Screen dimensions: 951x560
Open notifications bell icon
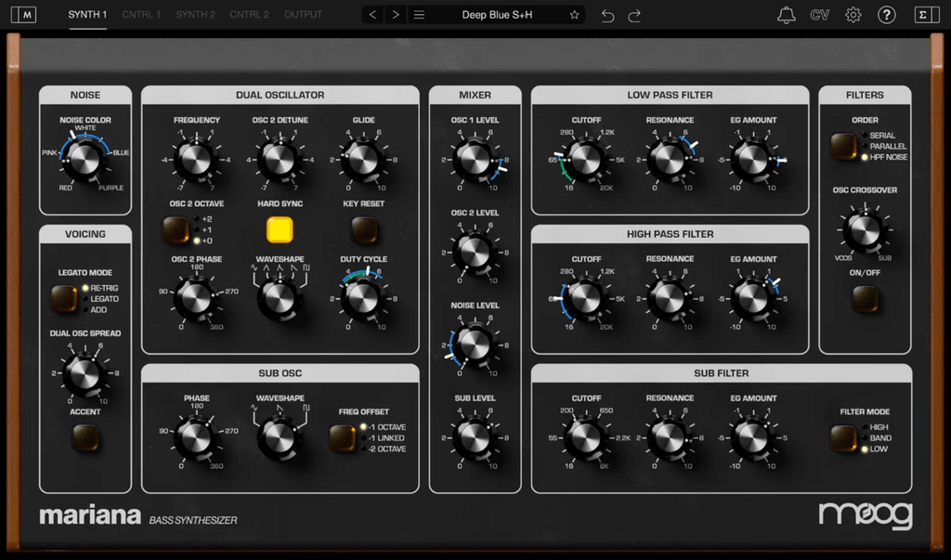[x=786, y=15]
